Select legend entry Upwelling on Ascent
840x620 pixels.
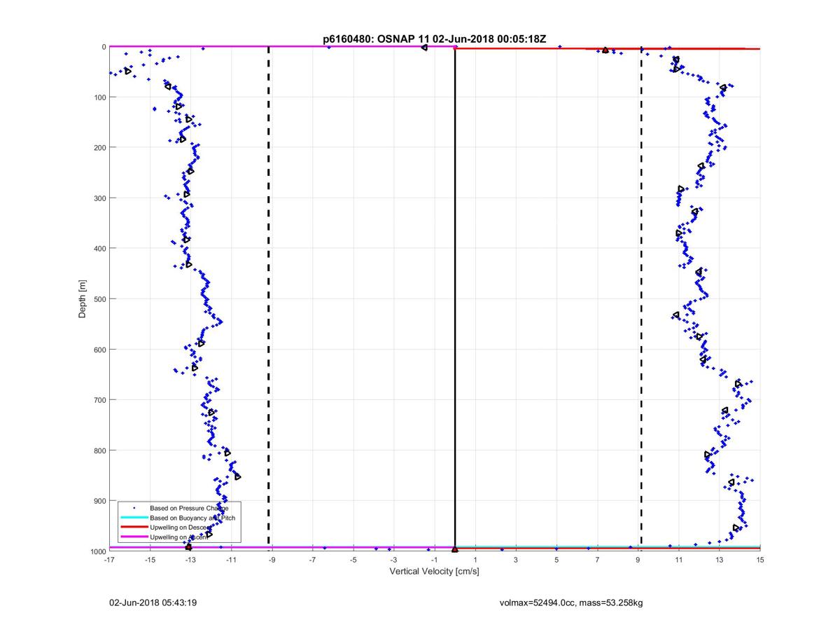(x=178, y=537)
